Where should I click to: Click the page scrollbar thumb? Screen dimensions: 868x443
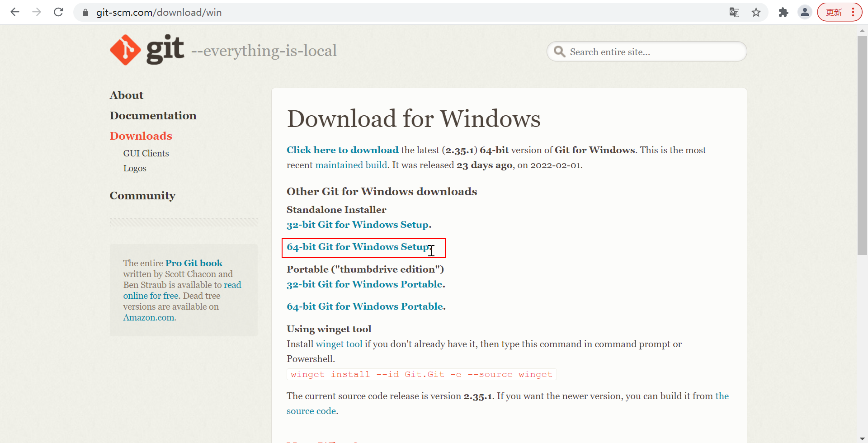(862, 145)
